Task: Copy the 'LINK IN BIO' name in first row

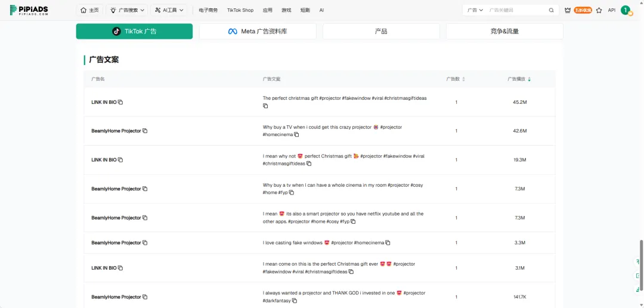Action: (x=120, y=102)
